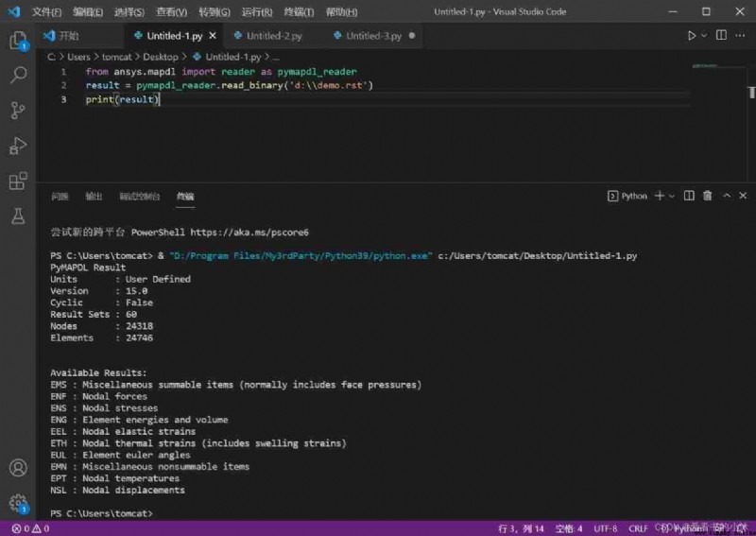Run the Python file with play button
This screenshot has height=536, width=756.
pos(692,35)
